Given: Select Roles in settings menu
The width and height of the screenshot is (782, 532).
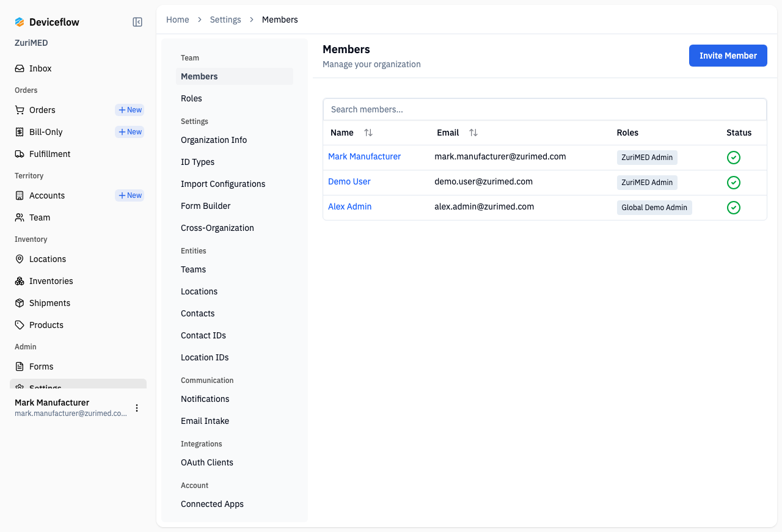Looking at the screenshot, I should click(x=235, y=98).
